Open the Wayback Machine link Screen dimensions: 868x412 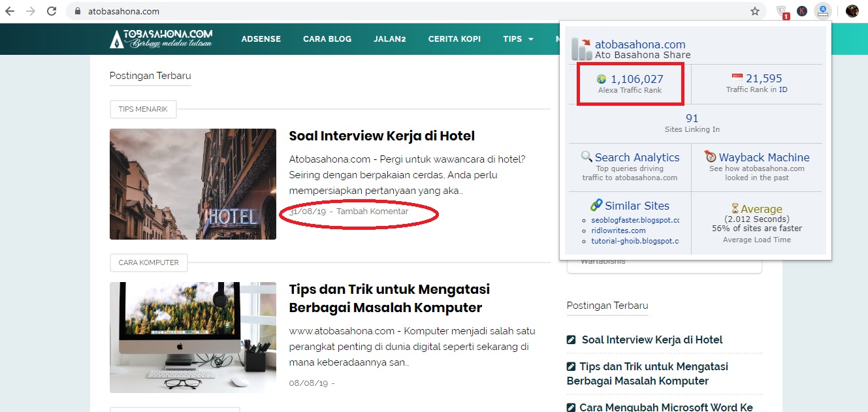click(764, 157)
